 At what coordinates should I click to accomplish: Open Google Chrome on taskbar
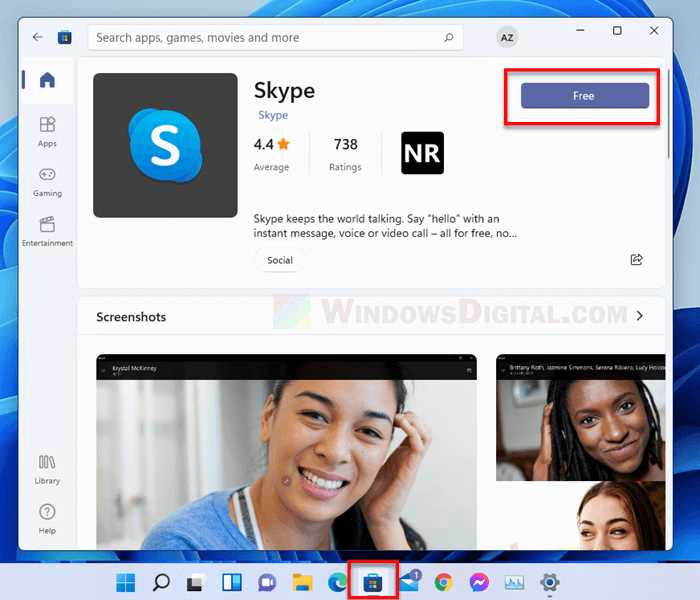[443, 583]
